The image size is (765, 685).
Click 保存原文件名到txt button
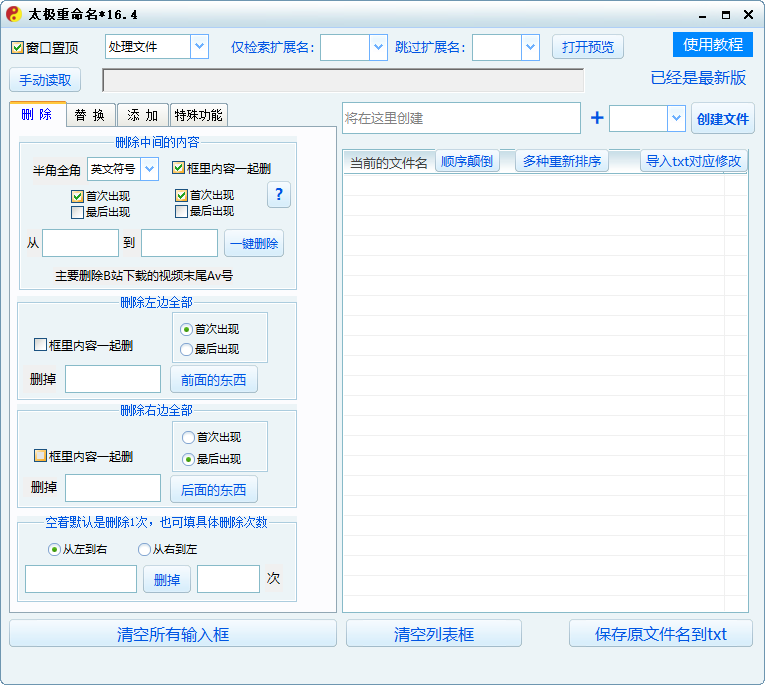coord(660,634)
